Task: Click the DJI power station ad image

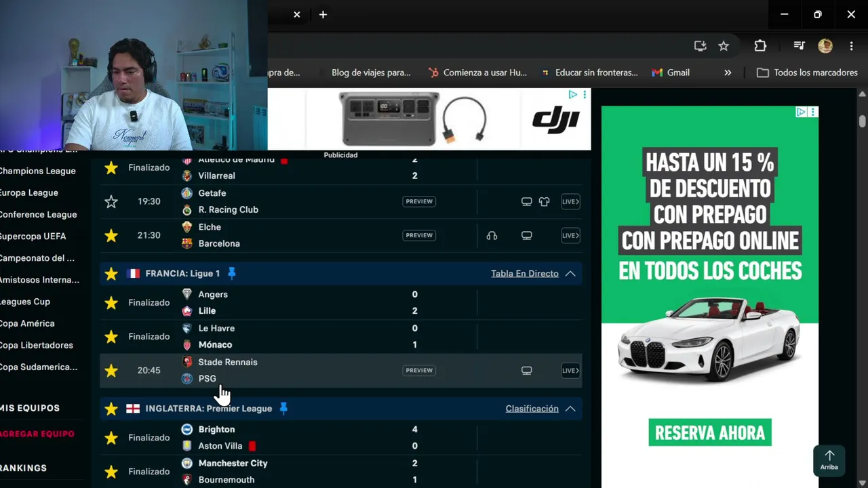Action: point(389,119)
